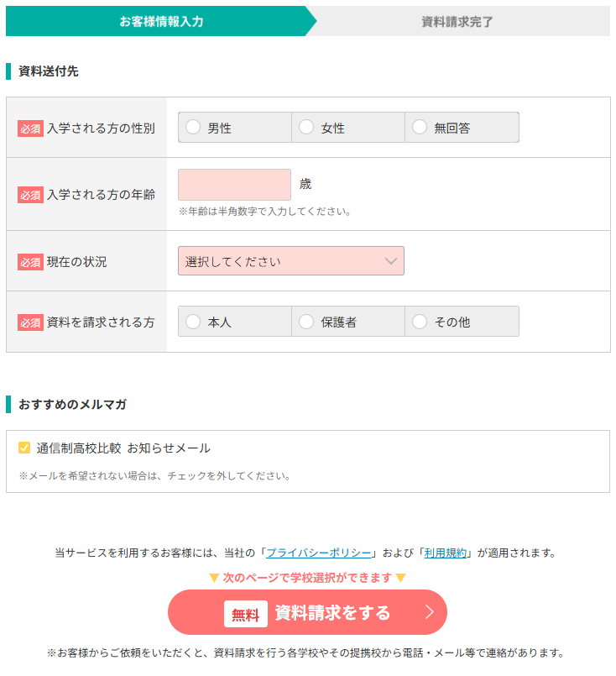Image resolution: width=616 pixels, height=676 pixels.
Task: Select the 男性 gender radio button
Action: point(194,128)
